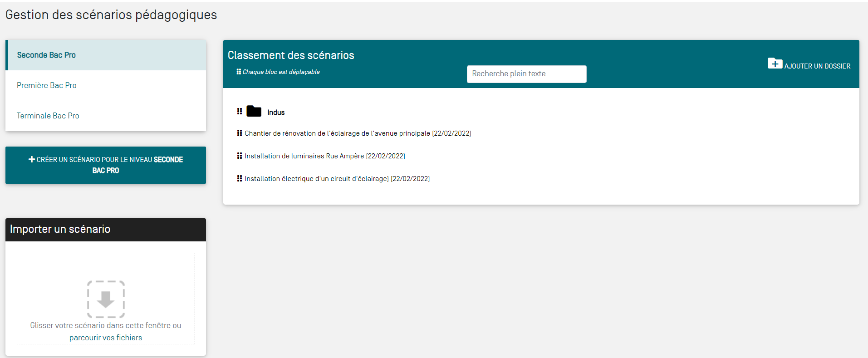Click the Ajouter un dossier button label
Image resolution: width=868 pixels, height=358 pixels.
[x=817, y=66]
